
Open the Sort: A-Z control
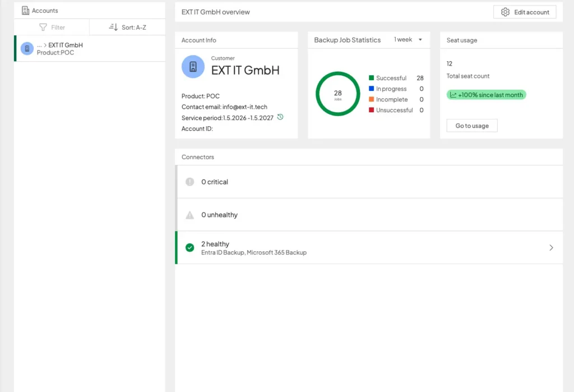(x=127, y=27)
